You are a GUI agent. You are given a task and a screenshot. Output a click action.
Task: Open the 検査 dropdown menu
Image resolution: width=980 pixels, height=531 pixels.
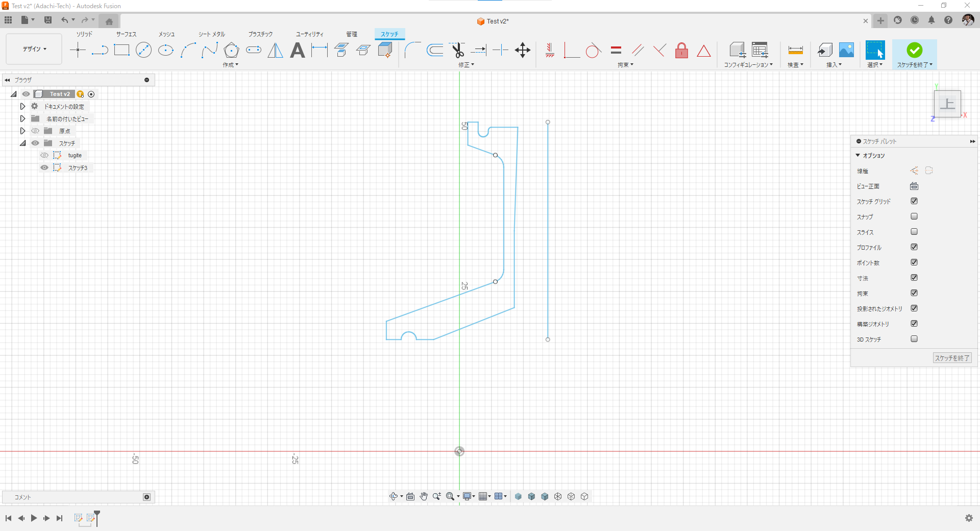click(795, 65)
